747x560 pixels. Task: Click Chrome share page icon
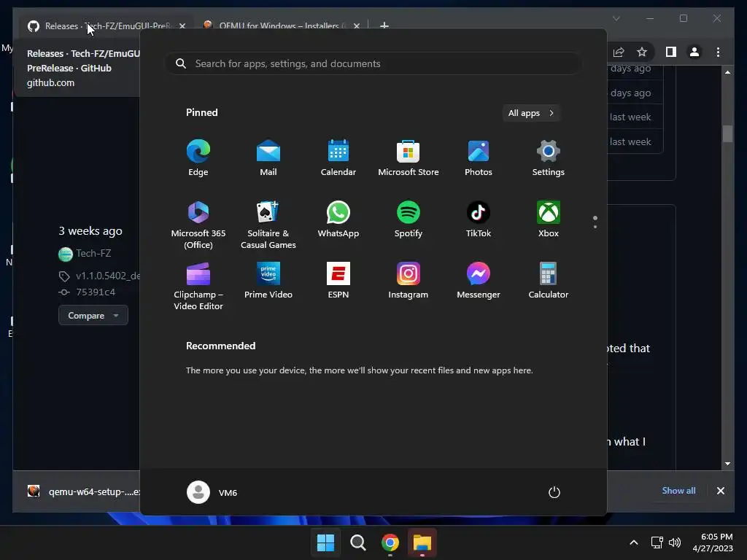pyautogui.click(x=619, y=52)
